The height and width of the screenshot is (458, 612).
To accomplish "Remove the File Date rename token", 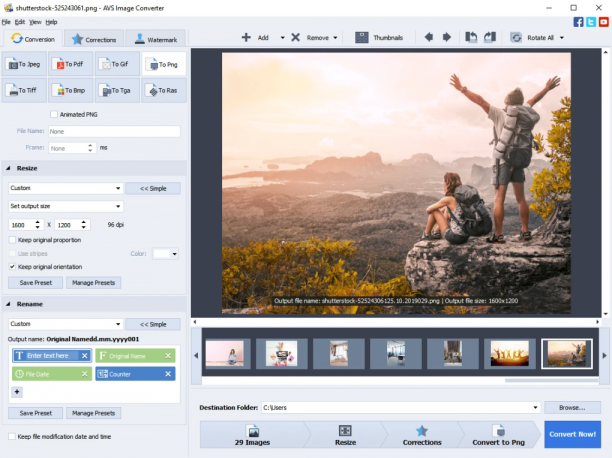I will click(85, 374).
